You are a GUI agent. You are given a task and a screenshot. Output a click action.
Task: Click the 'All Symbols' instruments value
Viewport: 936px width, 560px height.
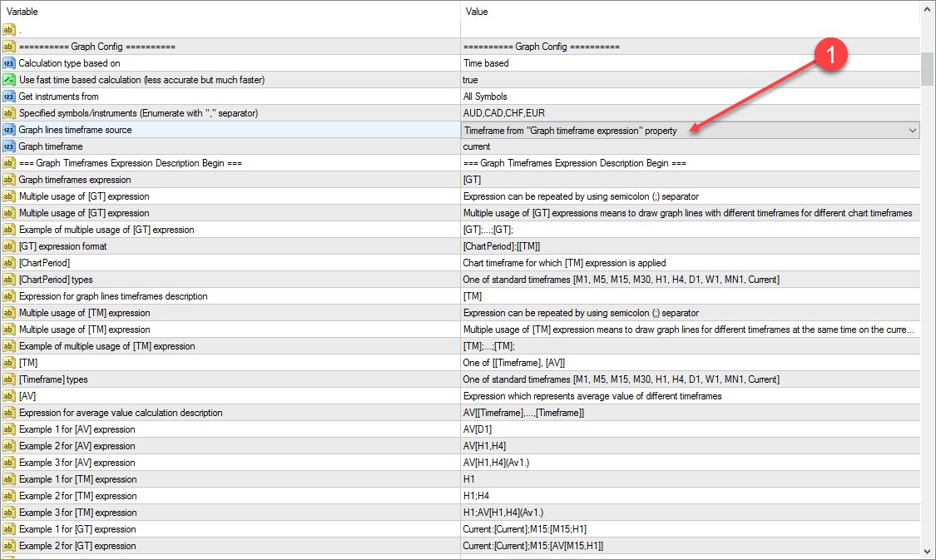point(485,97)
